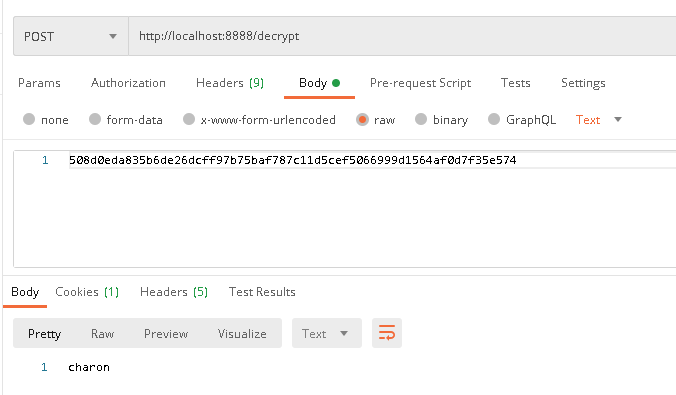Viewport: 676px width, 395px height.
Task: Open the Pre-request Script tab
Action: [x=420, y=83]
